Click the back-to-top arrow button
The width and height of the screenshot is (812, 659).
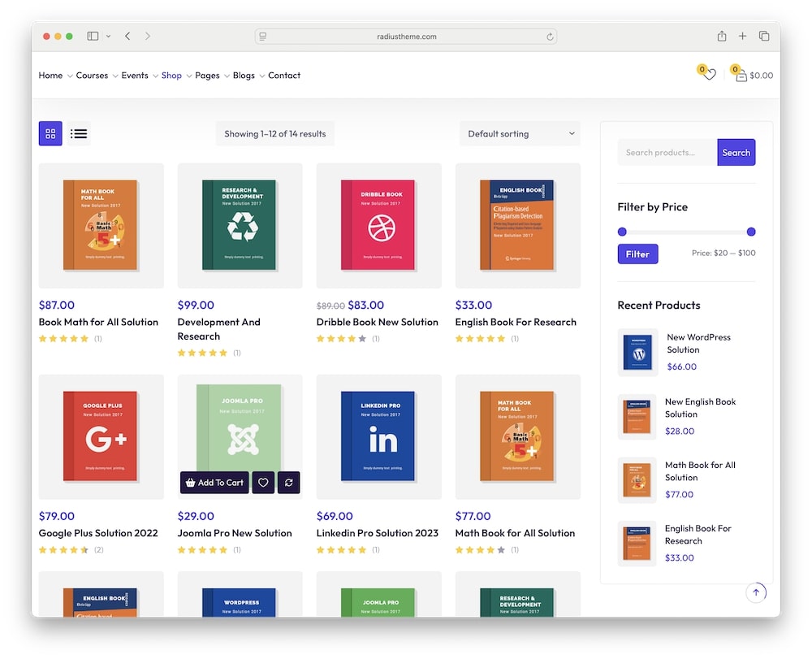coord(755,592)
